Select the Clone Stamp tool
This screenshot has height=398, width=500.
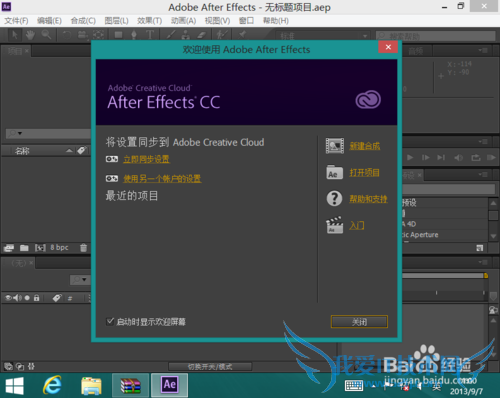[186, 35]
